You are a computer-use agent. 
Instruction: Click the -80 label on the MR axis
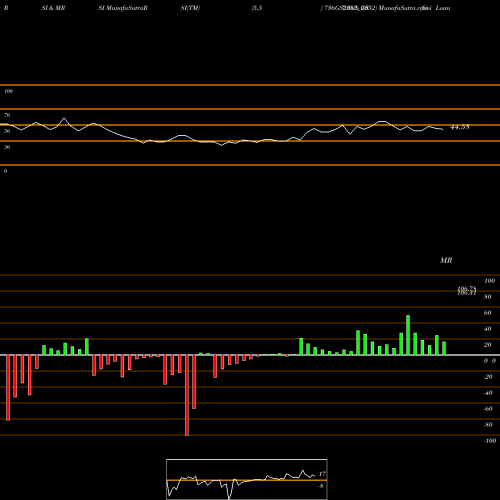488,425
